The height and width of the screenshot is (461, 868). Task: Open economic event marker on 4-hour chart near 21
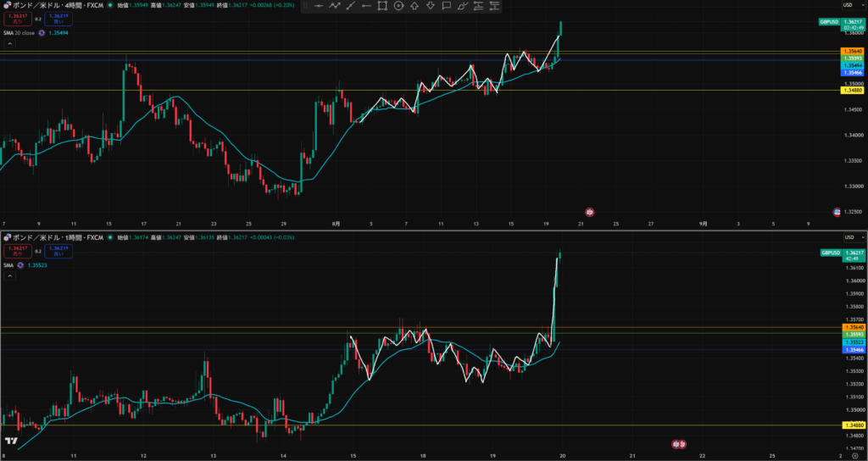pyautogui.click(x=590, y=211)
